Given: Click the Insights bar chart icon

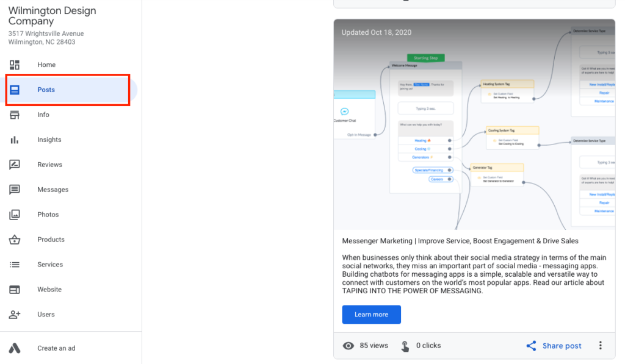Looking at the screenshot, I should point(15,140).
